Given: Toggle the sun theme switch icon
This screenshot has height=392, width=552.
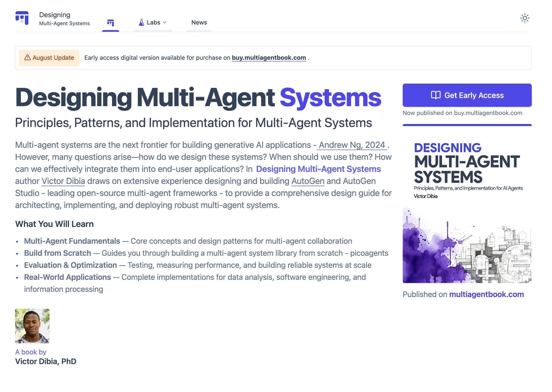Looking at the screenshot, I should coord(524,18).
